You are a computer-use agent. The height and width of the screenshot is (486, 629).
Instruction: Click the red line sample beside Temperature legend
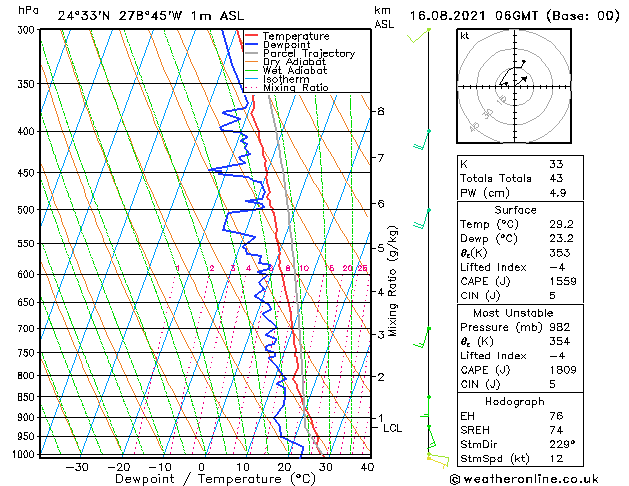[252, 36]
